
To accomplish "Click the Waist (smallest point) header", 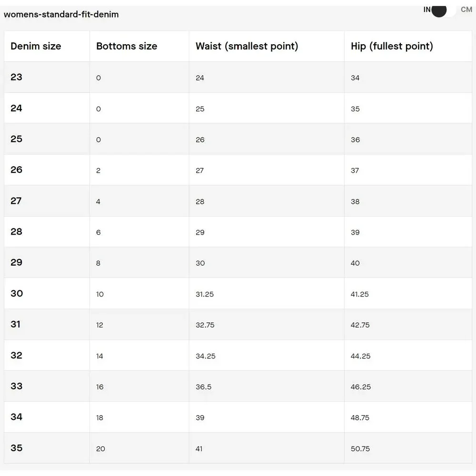I will pos(247,46).
